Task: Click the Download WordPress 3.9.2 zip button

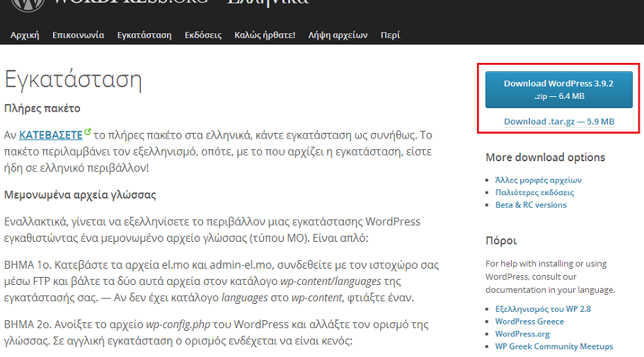Action: [559, 90]
